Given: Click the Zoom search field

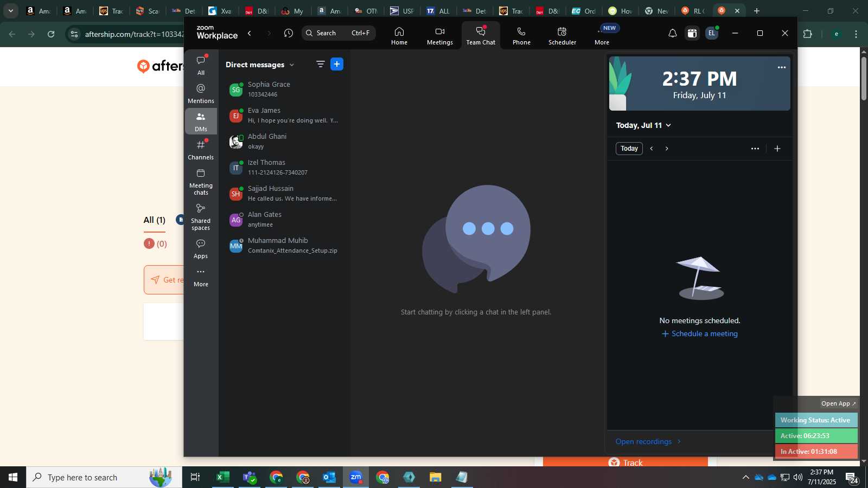Looking at the screenshot, I should [x=339, y=33].
